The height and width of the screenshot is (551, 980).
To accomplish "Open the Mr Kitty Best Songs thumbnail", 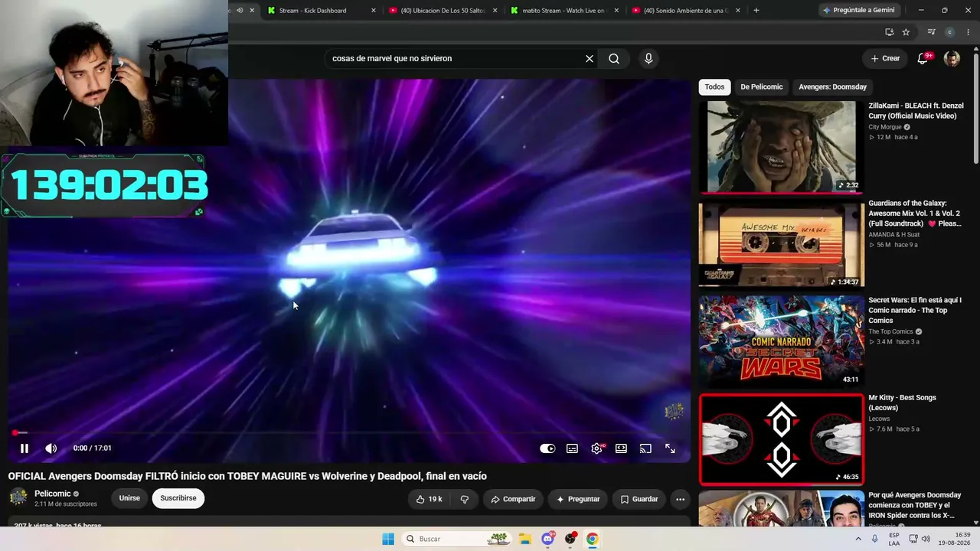I will point(782,439).
